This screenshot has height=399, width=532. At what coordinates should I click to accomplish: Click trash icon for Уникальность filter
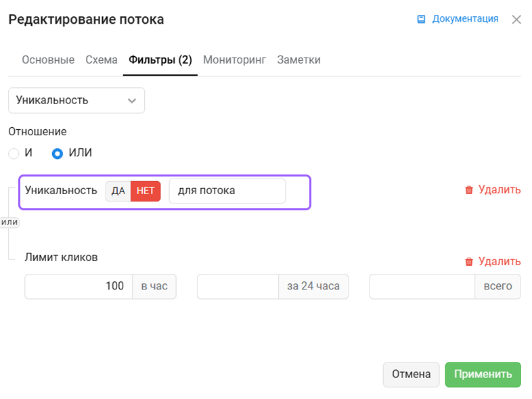click(469, 190)
